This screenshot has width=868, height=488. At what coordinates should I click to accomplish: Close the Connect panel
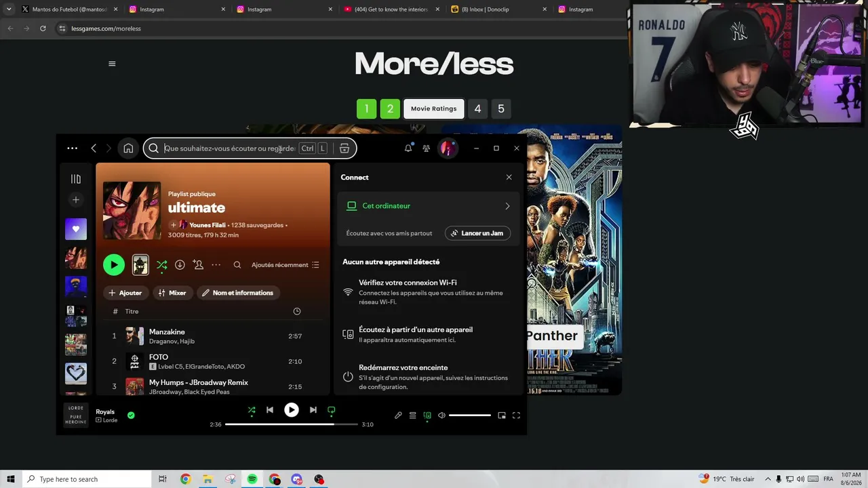coord(509,178)
